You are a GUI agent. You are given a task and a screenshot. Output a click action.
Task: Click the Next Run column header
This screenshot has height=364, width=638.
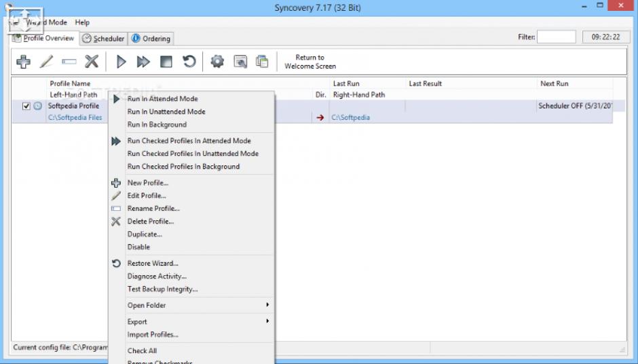pos(555,83)
